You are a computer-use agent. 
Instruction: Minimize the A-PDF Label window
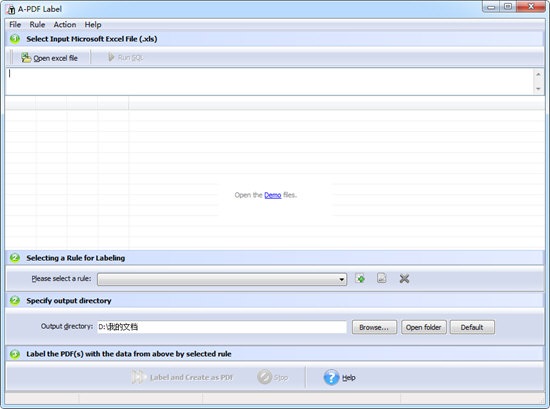coord(491,7)
